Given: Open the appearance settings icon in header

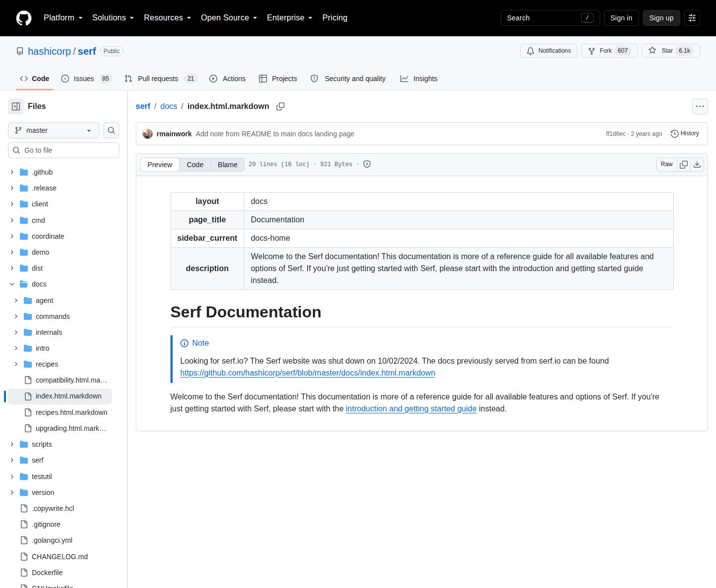Looking at the screenshot, I should (692, 18).
